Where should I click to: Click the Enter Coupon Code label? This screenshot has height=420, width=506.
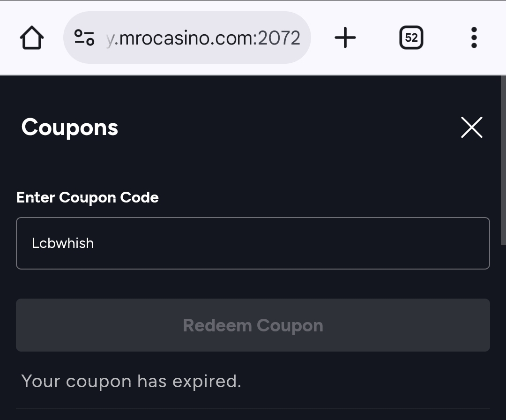[88, 197]
